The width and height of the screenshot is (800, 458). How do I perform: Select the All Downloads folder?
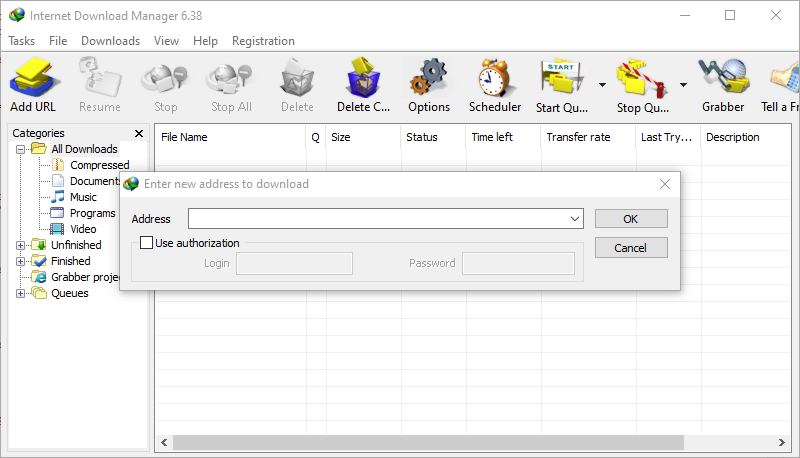click(84, 149)
